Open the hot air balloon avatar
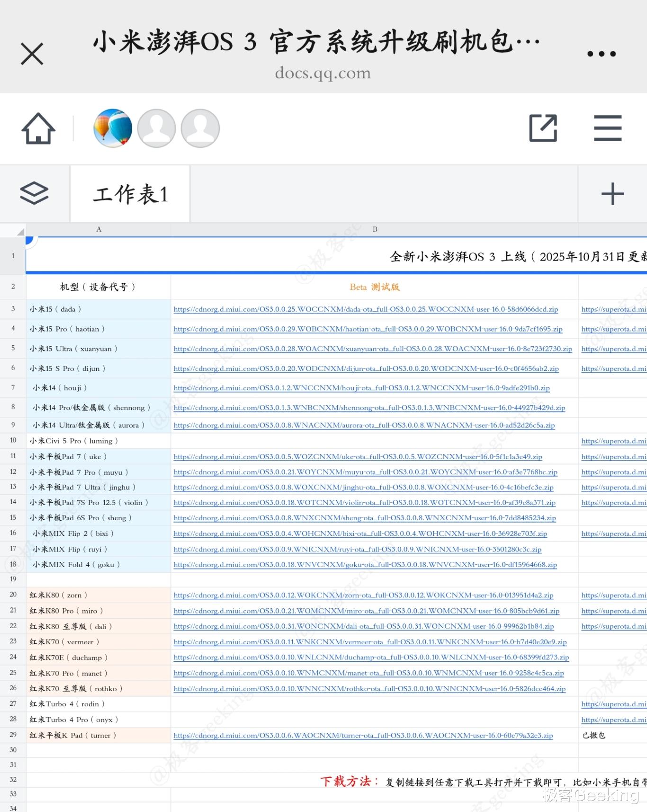 pos(113,128)
